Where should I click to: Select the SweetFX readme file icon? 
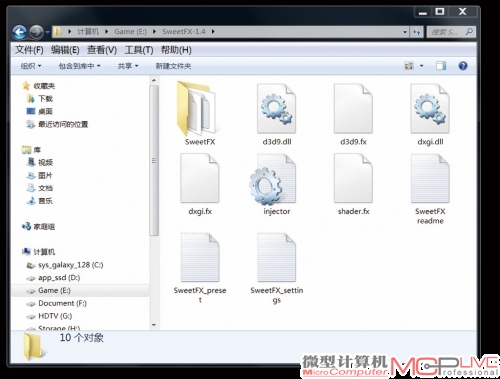pyautogui.click(x=430, y=178)
